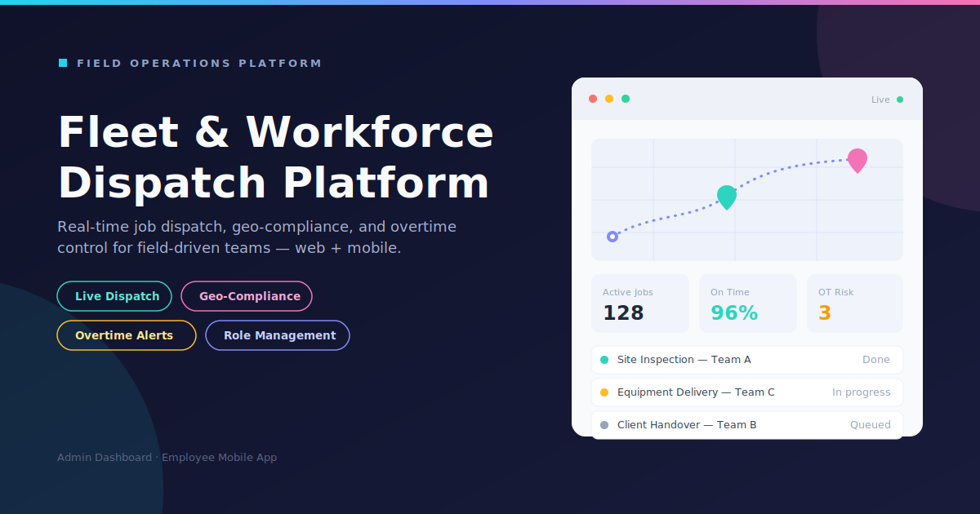Open Site Inspection — Team A row
Screen dimensions: 980x514
click(x=747, y=360)
